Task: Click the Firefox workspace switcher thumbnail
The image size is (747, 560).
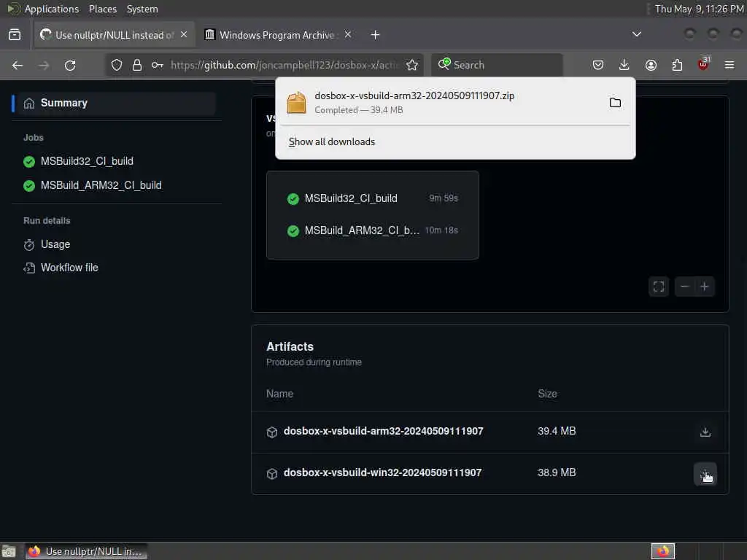Action: click(662, 551)
